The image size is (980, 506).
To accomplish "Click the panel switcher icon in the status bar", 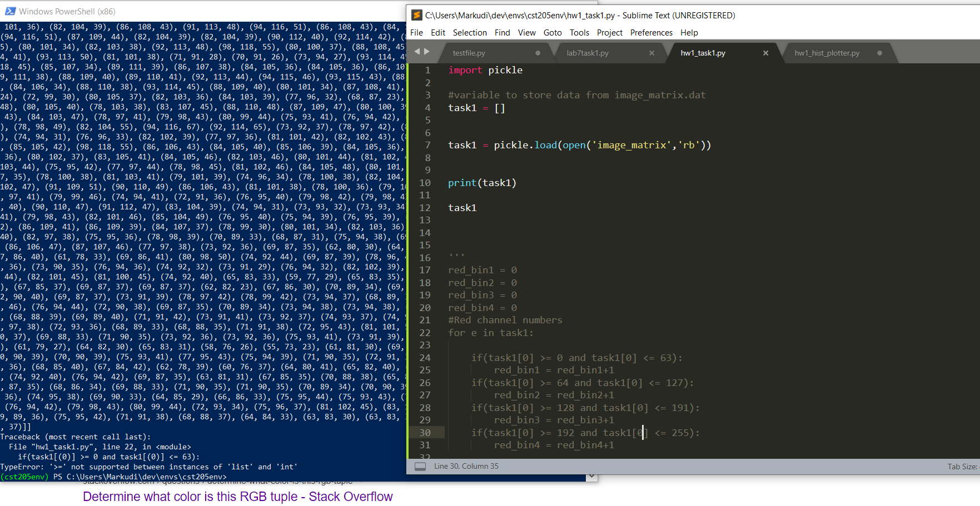I will click(x=420, y=466).
